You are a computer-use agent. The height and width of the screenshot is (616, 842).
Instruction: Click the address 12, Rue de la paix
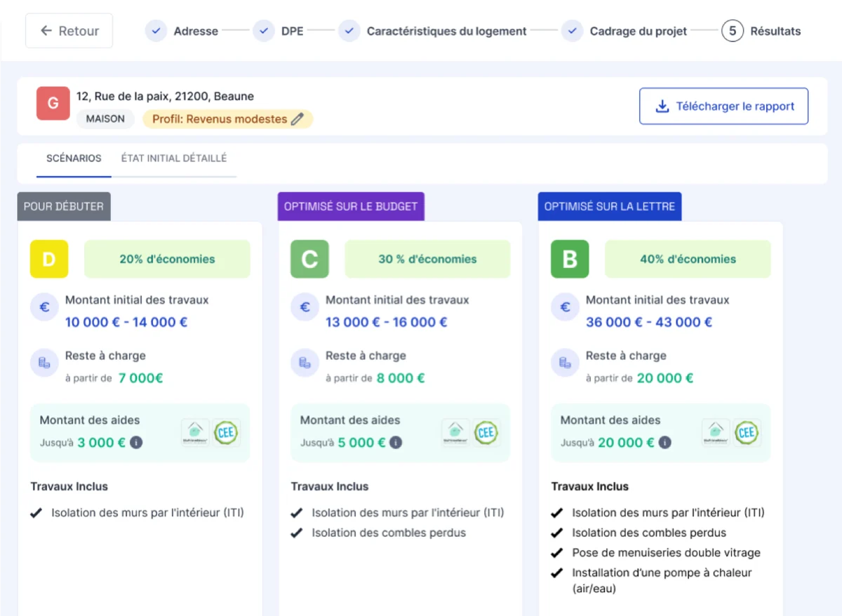165,96
